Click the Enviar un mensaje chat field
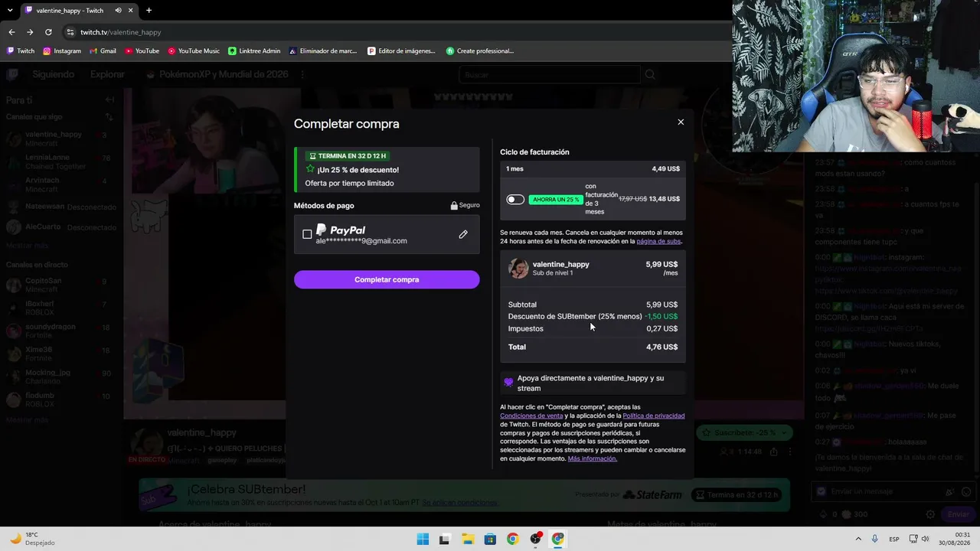980x551 pixels. (x=879, y=491)
